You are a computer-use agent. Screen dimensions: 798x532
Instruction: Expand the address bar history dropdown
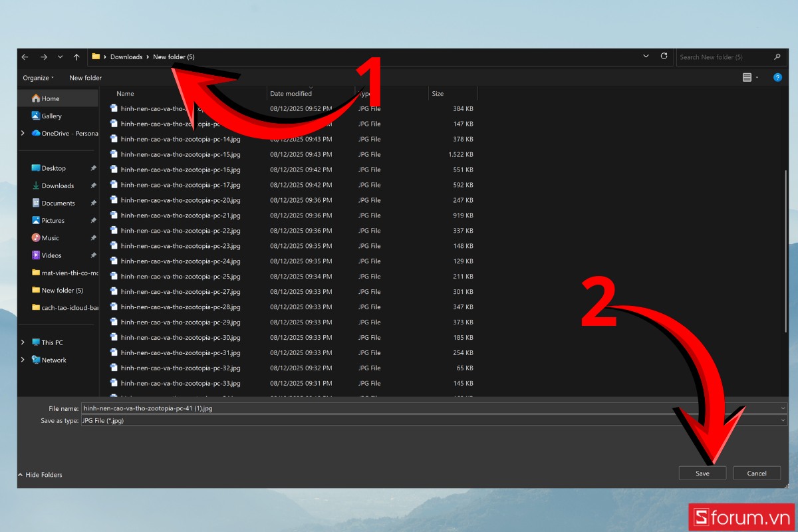click(646, 57)
